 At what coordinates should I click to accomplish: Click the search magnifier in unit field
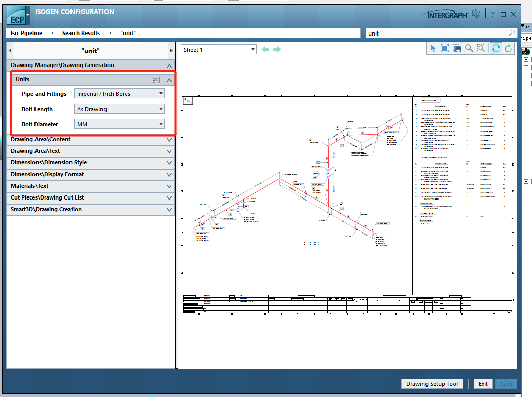[x=512, y=33]
